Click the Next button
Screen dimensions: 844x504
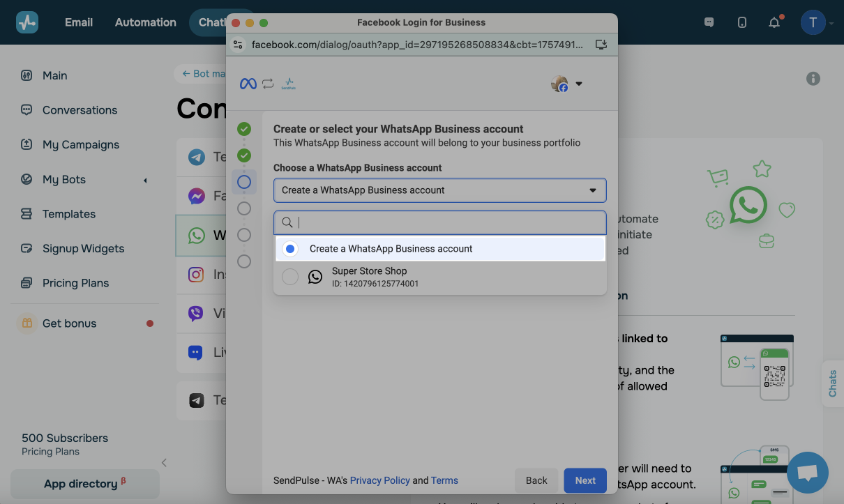(x=585, y=480)
